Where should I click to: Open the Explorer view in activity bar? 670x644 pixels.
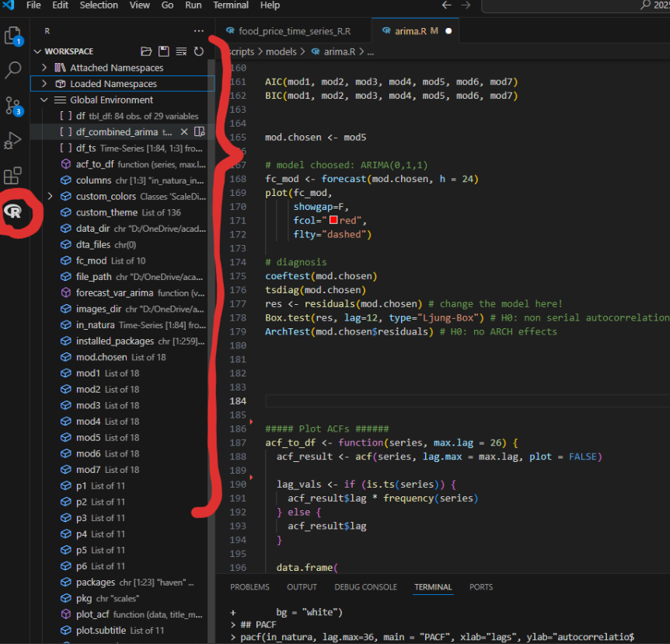coord(12,36)
